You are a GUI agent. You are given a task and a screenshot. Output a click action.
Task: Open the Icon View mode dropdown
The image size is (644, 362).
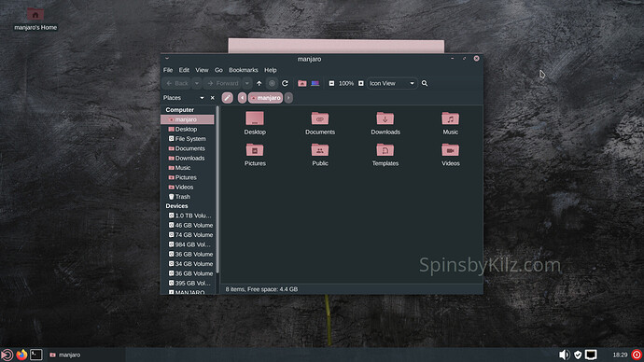tap(392, 83)
